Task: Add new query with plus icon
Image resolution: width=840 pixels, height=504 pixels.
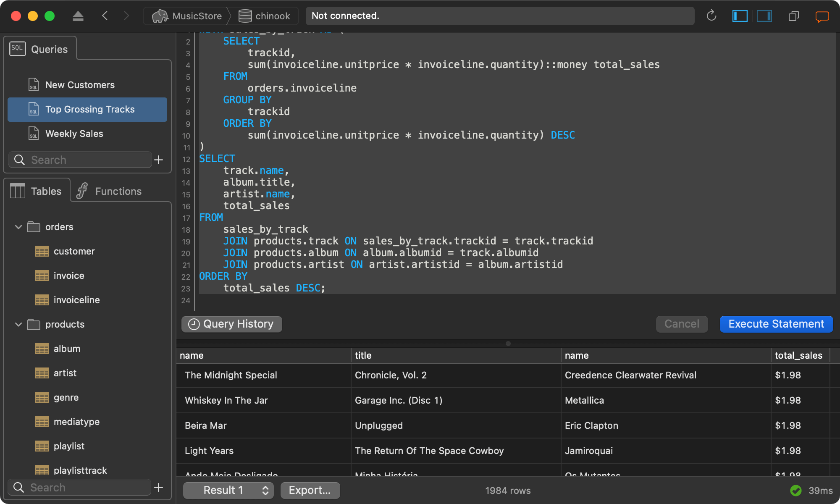Action: coord(159,160)
